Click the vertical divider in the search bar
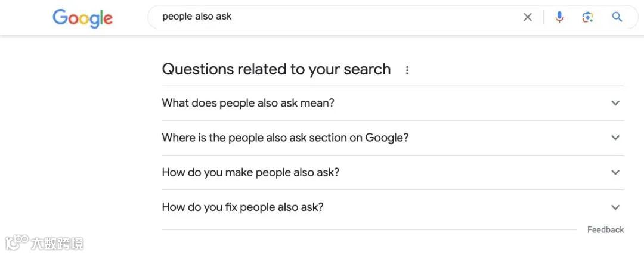The width and height of the screenshot is (644, 255). point(544,17)
